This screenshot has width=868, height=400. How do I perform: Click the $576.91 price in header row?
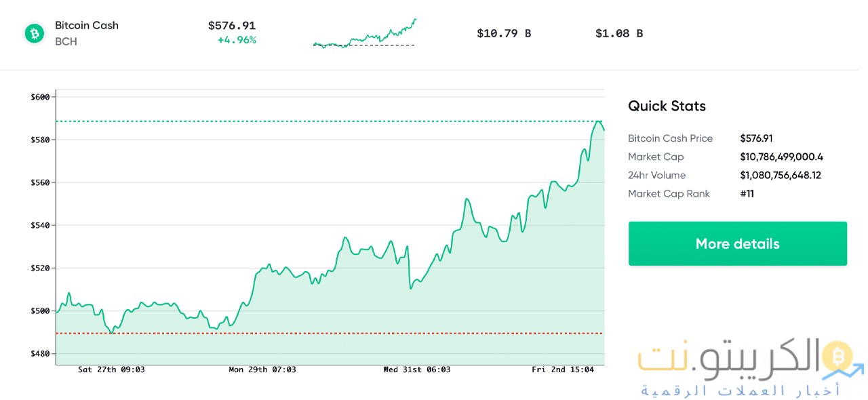click(x=231, y=25)
